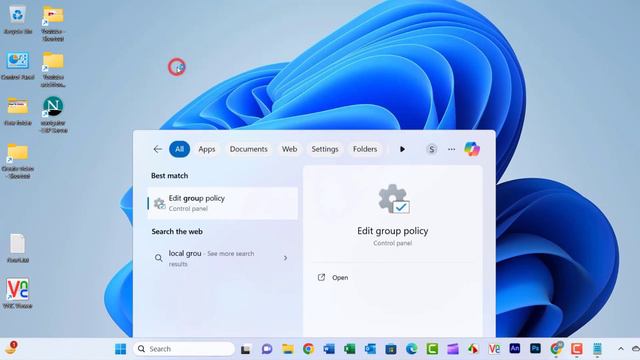The image size is (640, 360).
Task: Click the widgets icon at taskbar left
Action: point(11,348)
